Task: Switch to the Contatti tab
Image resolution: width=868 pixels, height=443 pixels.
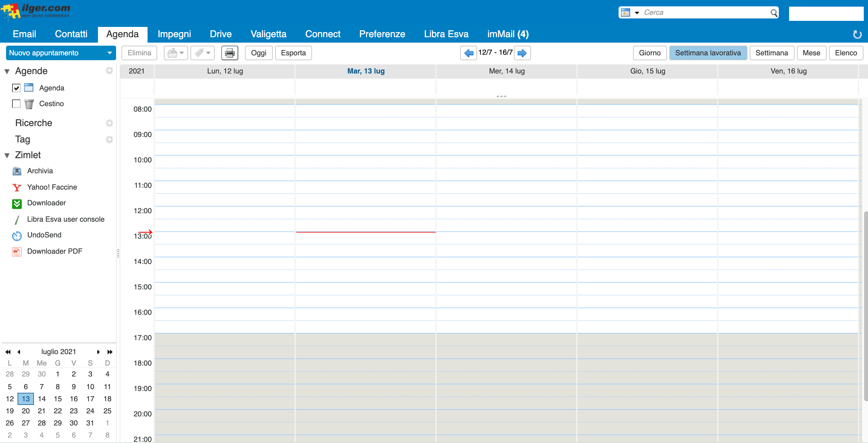Action: click(71, 34)
